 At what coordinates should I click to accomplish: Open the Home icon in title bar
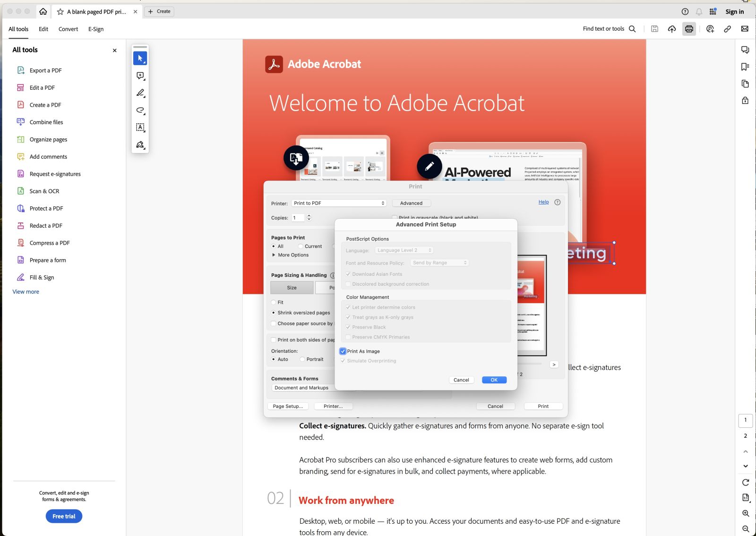[43, 11]
